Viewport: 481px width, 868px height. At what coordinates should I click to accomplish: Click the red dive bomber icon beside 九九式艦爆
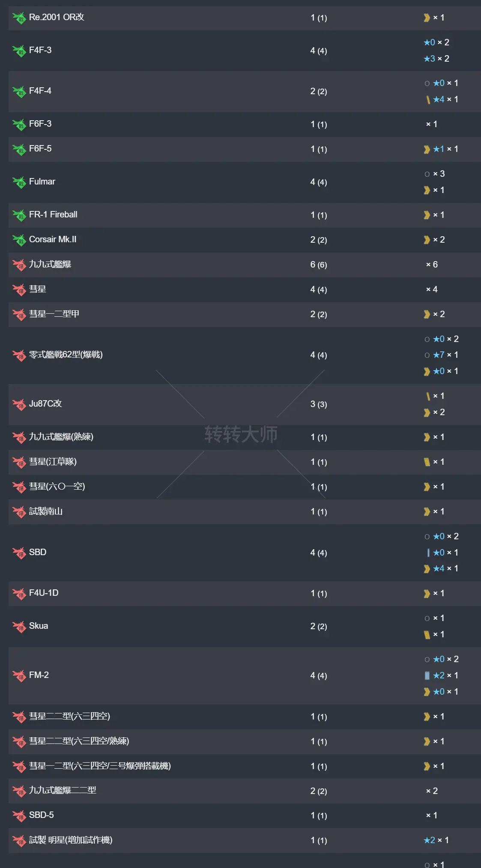pyautogui.click(x=20, y=265)
